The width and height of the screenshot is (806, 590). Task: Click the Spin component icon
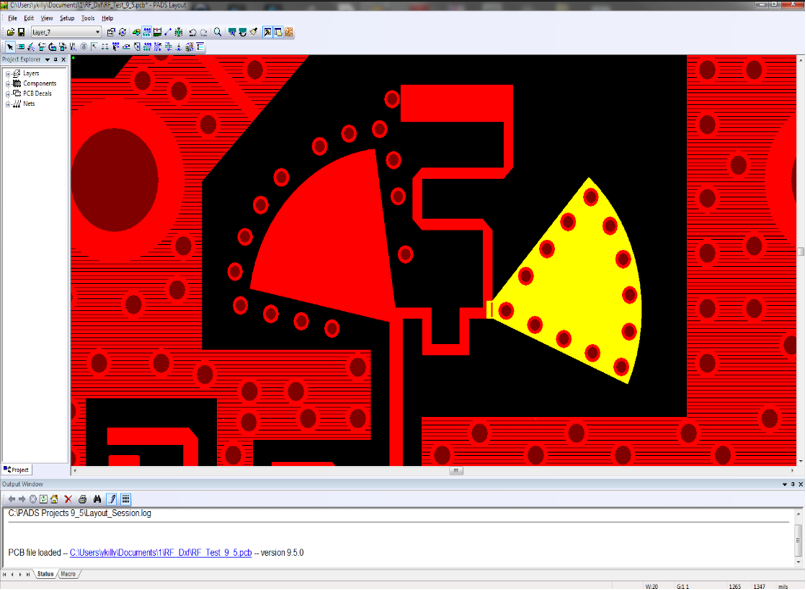click(52, 47)
